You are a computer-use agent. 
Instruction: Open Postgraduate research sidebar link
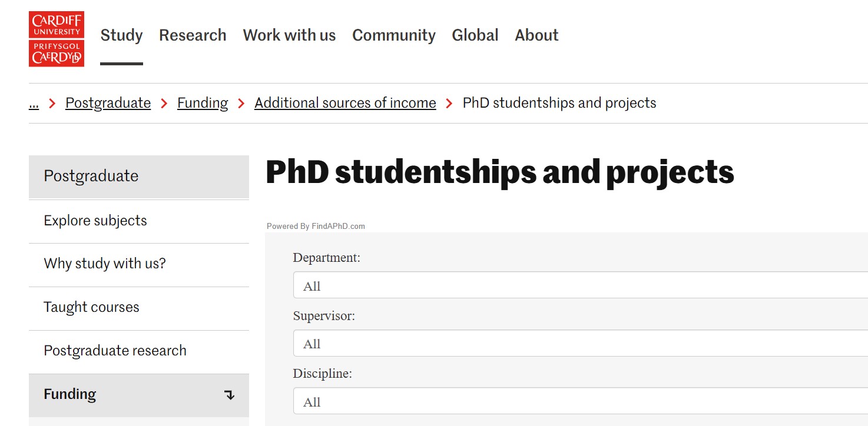pyautogui.click(x=115, y=351)
